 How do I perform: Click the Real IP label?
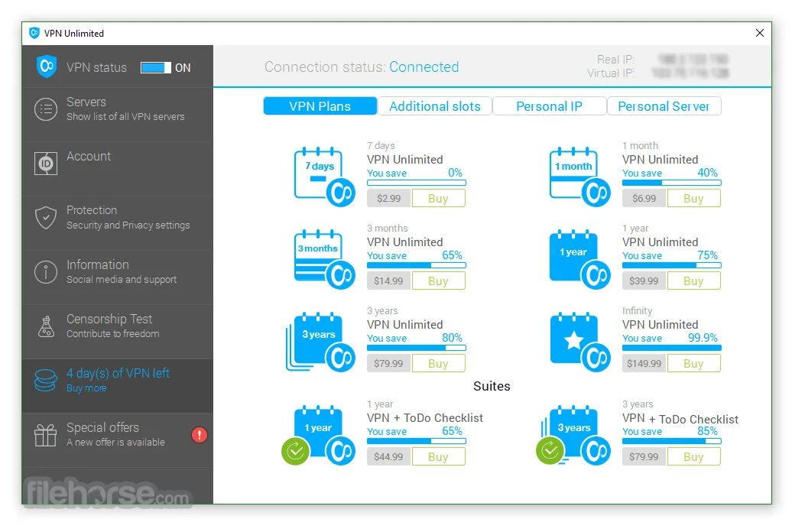[615, 60]
